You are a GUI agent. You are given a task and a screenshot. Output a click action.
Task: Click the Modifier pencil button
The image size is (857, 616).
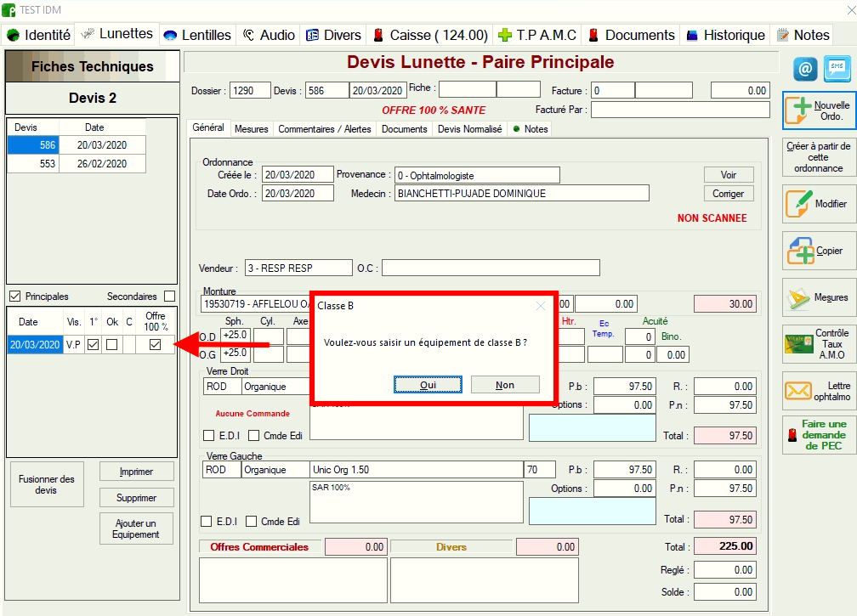point(819,204)
